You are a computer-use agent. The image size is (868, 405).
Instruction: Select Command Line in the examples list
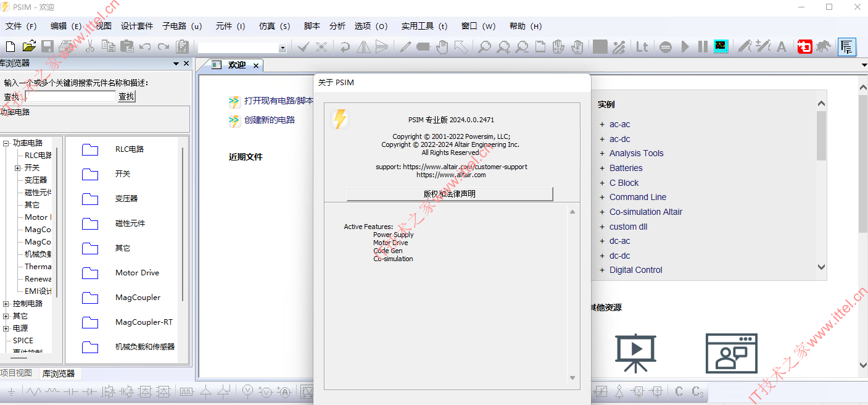tap(637, 197)
